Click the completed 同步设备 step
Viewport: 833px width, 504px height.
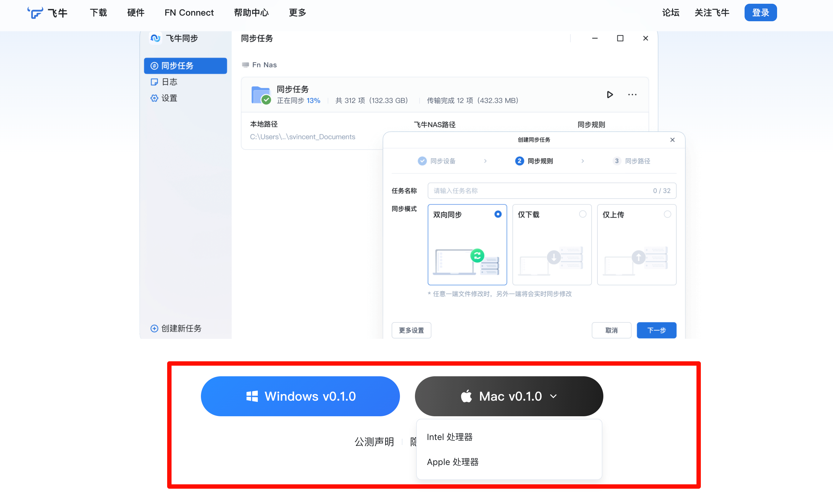(436, 161)
